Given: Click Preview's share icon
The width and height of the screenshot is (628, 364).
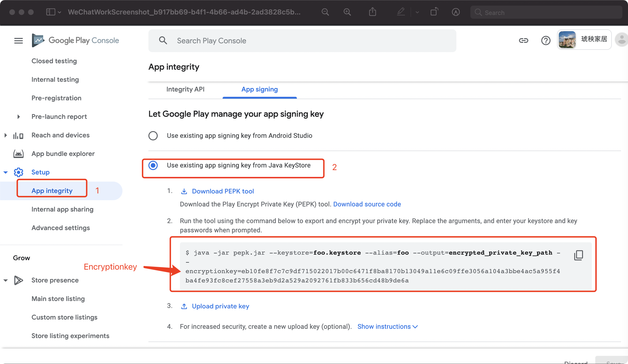Looking at the screenshot, I should (x=372, y=11).
